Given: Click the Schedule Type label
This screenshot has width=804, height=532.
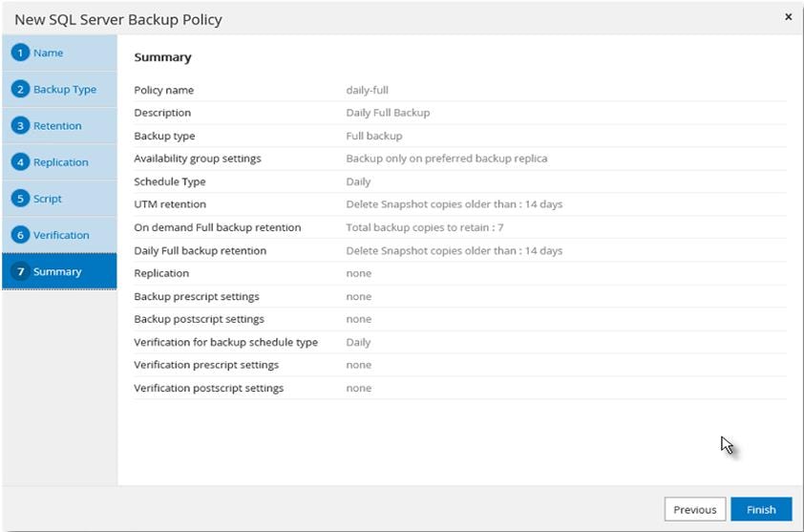Looking at the screenshot, I should pyautogui.click(x=170, y=181).
